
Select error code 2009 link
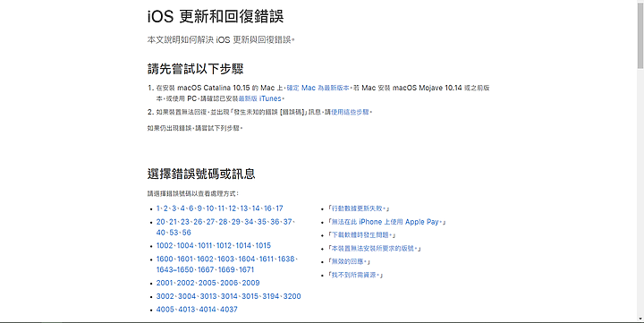click(251, 283)
